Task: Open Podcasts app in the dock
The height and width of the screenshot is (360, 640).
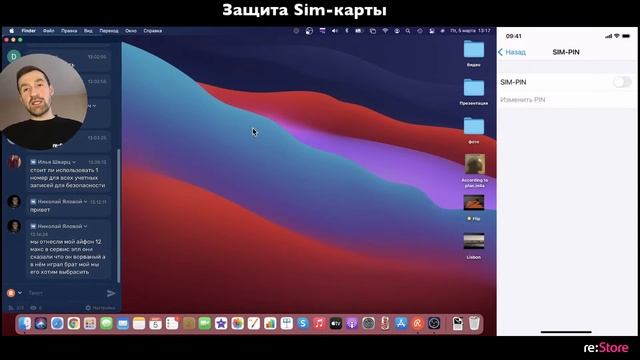Action: (352, 324)
